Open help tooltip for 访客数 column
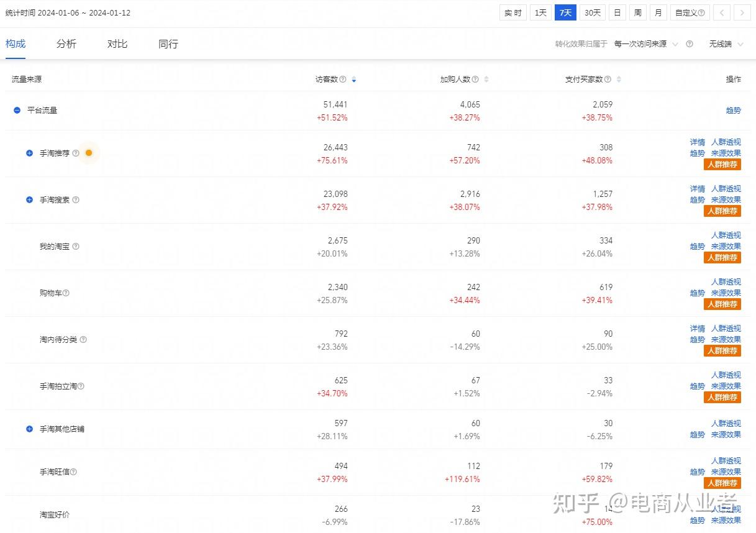 (x=343, y=80)
